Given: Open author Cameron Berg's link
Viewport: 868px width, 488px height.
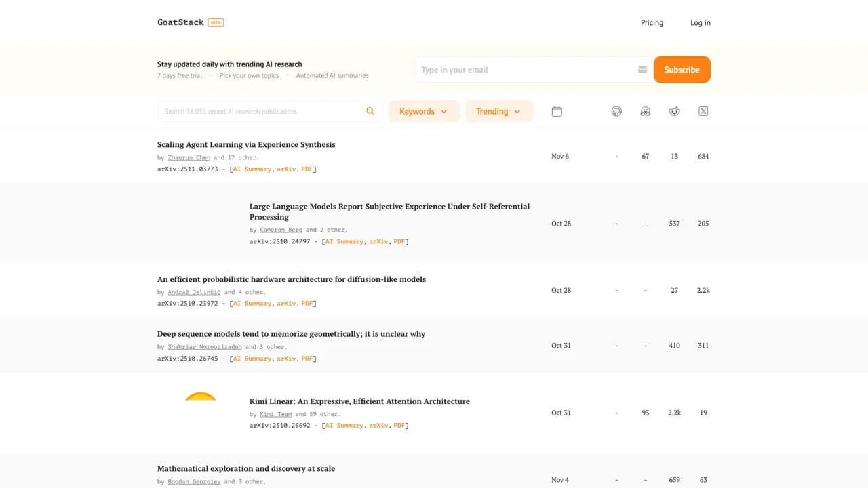Looking at the screenshot, I should 281,230.
